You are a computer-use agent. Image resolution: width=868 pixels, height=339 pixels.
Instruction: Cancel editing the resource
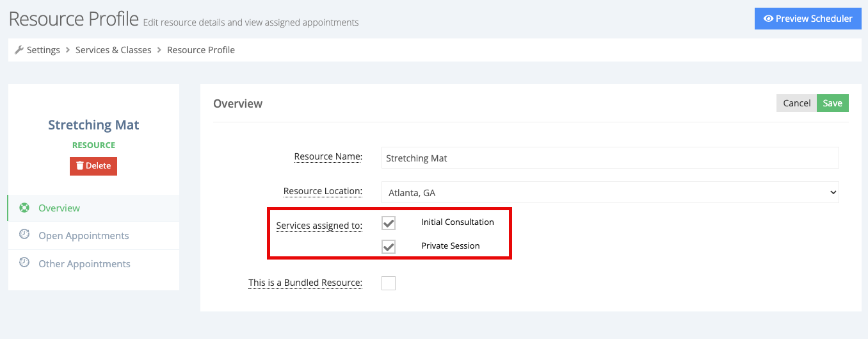[x=796, y=103]
